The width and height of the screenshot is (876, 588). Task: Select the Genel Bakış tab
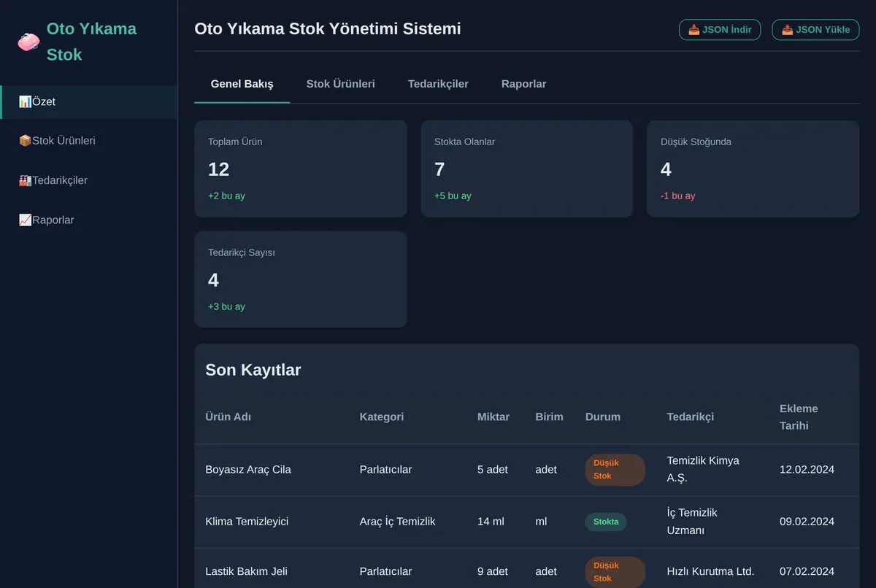(242, 84)
